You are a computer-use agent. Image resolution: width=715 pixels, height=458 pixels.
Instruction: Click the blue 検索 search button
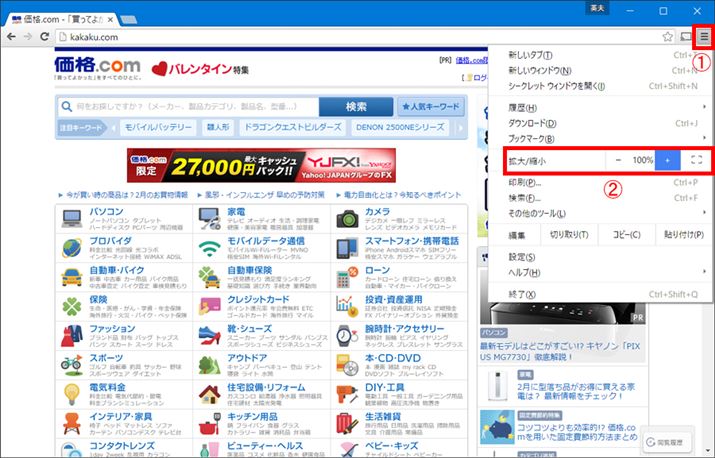(356, 107)
